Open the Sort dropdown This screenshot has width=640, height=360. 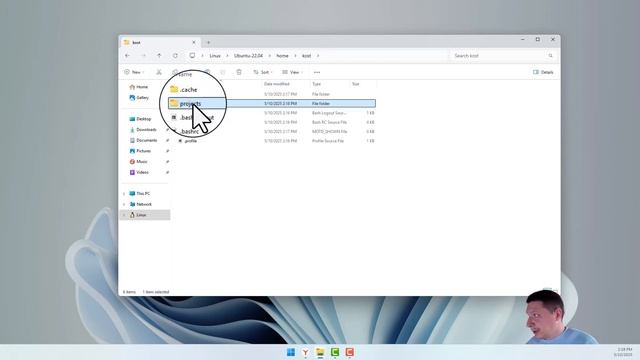[263, 72]
